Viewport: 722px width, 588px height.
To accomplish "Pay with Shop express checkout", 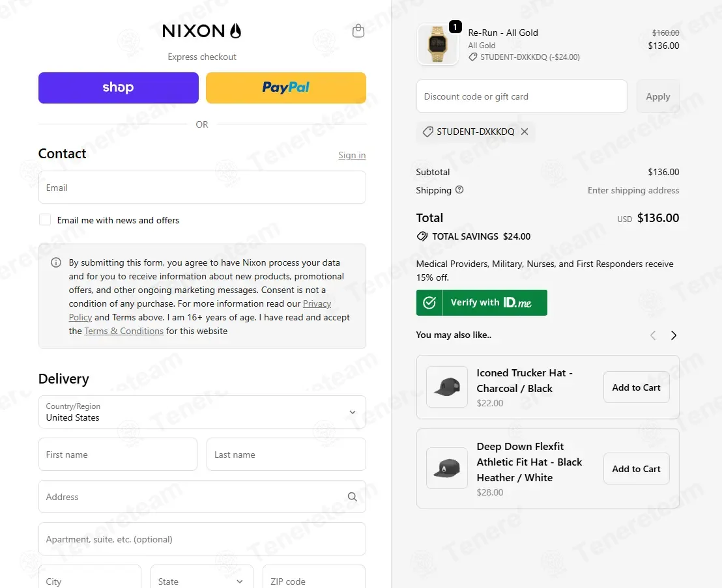I will [119, 88].
